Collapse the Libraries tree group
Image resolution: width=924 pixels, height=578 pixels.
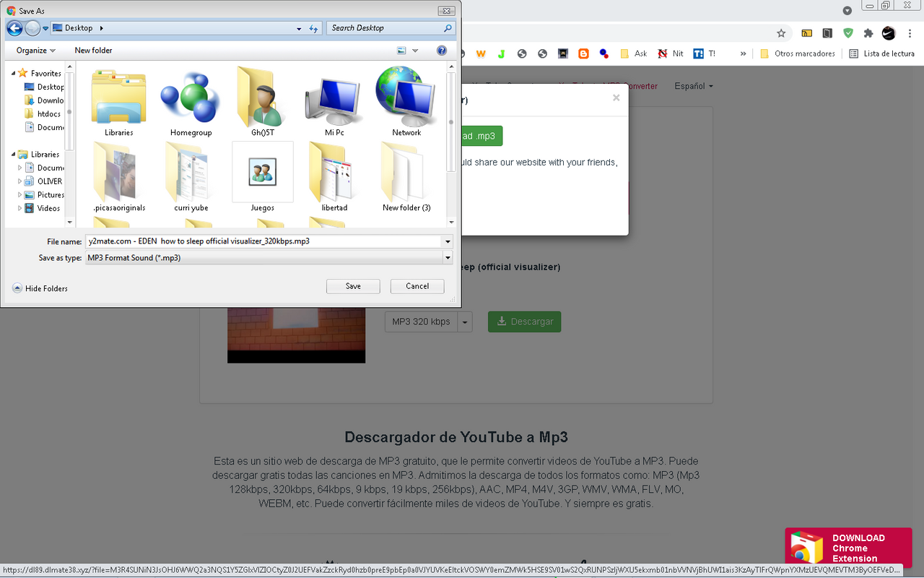pyautogui.click(x=13, y=154)
